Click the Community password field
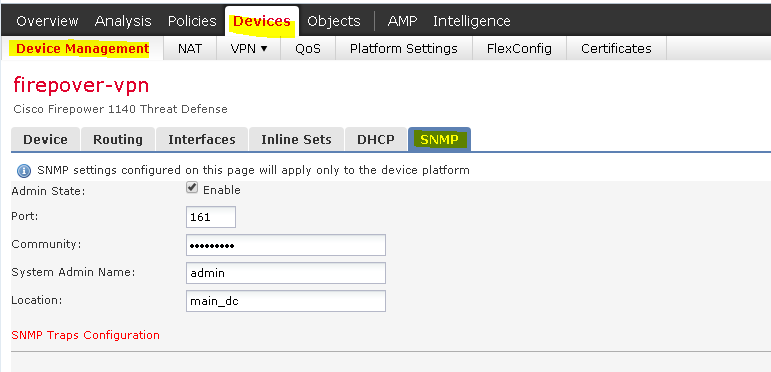 [286, 245]
